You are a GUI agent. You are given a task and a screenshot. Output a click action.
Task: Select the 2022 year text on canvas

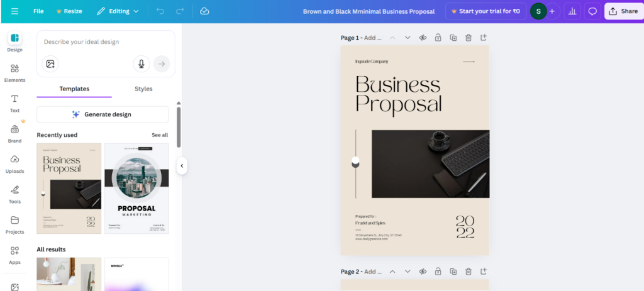[465, 227]
